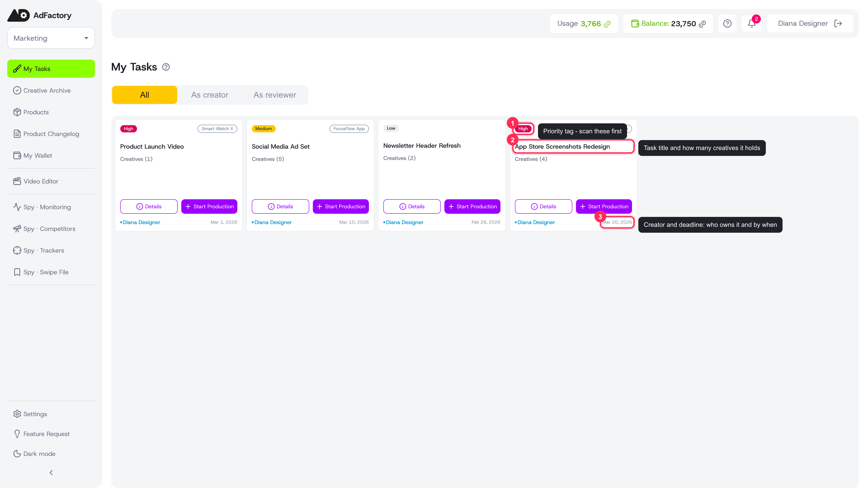Select the All tasks tab
Viewport: 868px width, 488px height.
(145, 95)
